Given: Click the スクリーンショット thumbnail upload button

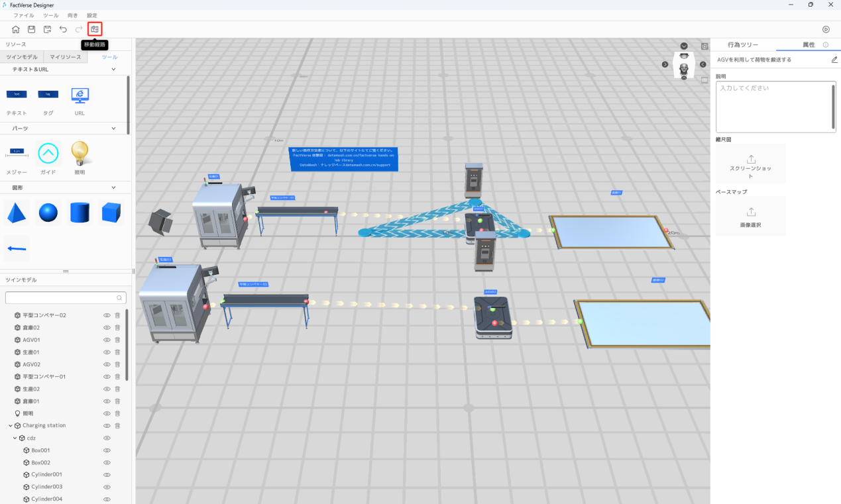Looking at the screenshot, I should [x=751, y=164].
